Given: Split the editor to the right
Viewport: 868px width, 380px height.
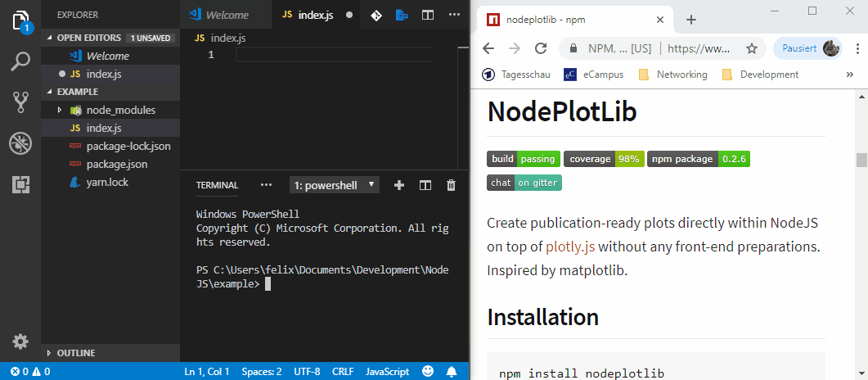Looking at the screenshot, I should (x=428, y=15).
